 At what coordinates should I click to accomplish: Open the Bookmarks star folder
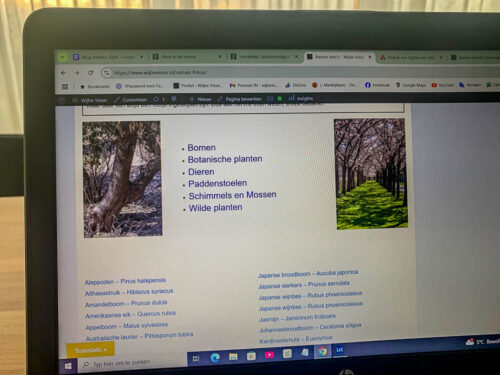pyautogui.click(x=95, y=86)
